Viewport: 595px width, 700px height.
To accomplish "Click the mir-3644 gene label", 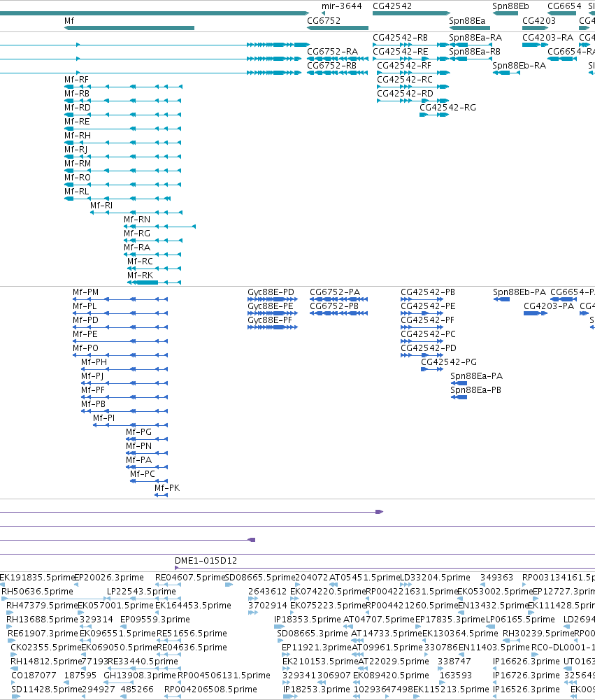I will pyautogui.click(x=341, y=6).
